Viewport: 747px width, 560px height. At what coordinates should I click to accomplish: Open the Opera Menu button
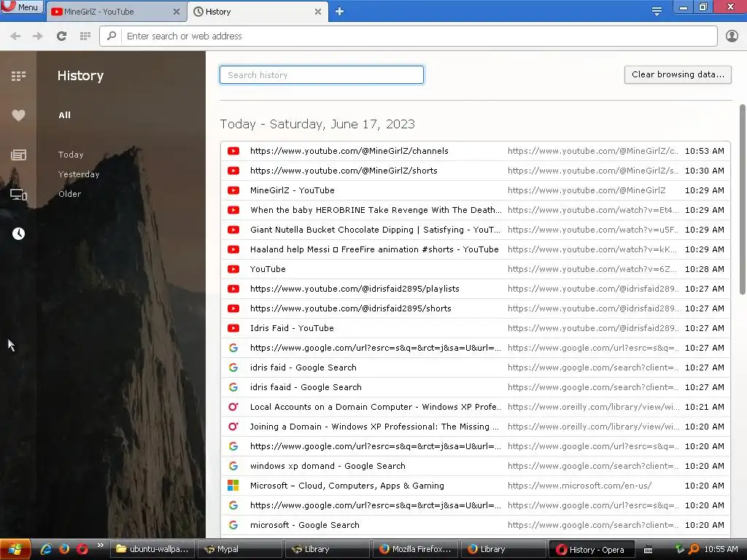click(21, 7)
